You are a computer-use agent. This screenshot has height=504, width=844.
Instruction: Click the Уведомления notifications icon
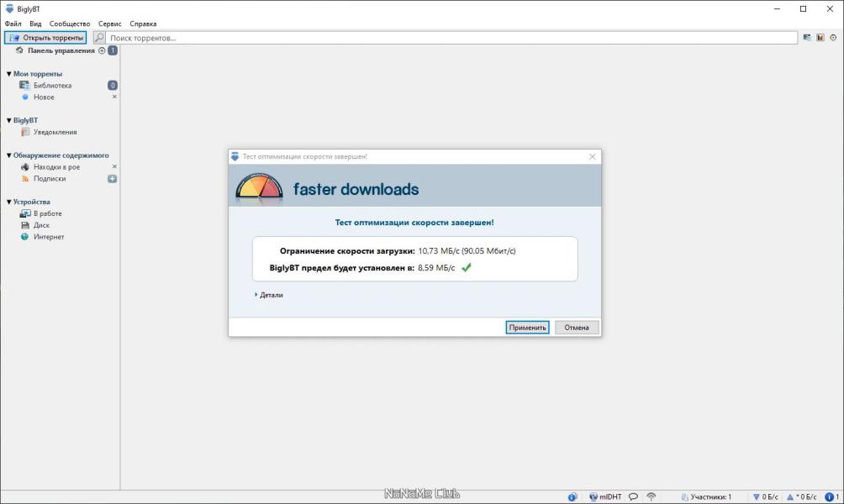pos(24,132)
